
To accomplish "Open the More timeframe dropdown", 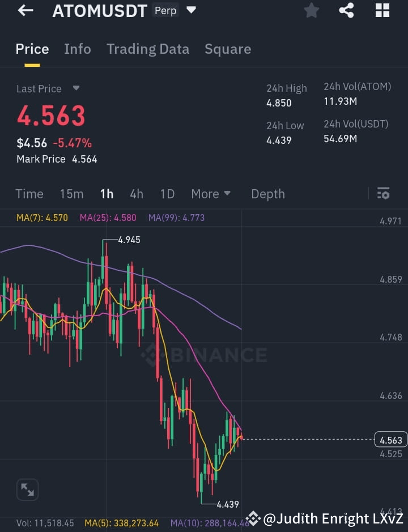I will (x=211, y=194).
